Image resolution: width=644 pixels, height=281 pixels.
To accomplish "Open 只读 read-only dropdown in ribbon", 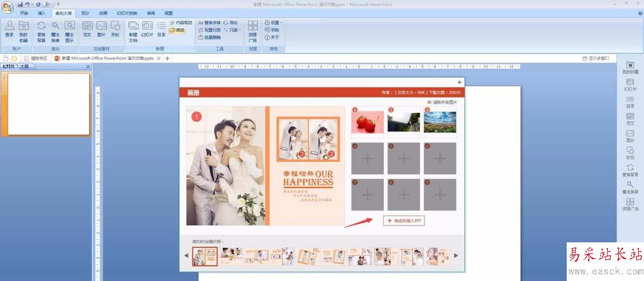I will [232, 30].
